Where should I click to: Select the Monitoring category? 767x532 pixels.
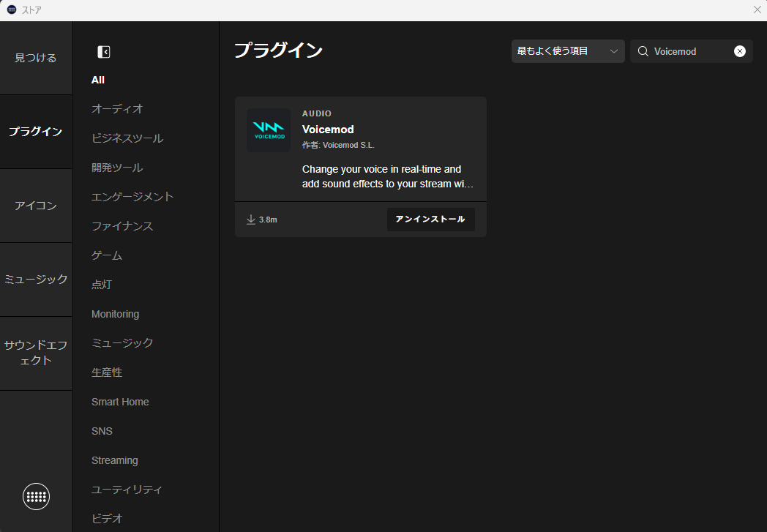(116, 314)
